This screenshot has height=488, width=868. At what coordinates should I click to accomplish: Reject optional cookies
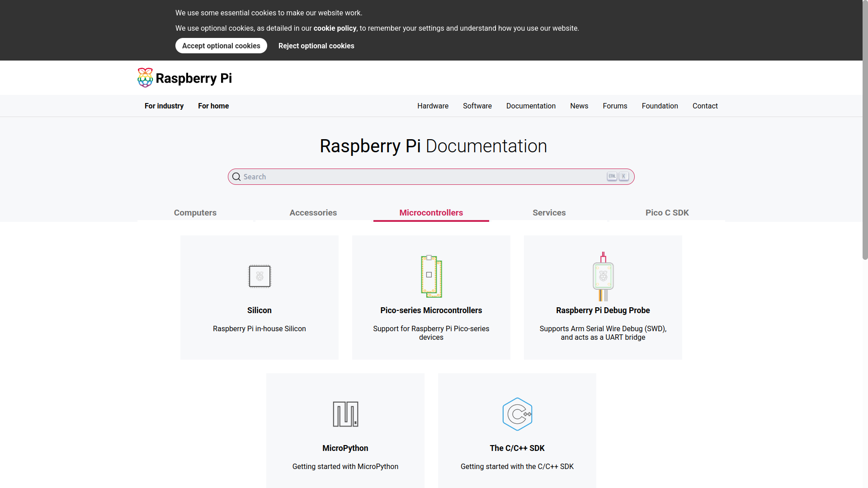316,46
